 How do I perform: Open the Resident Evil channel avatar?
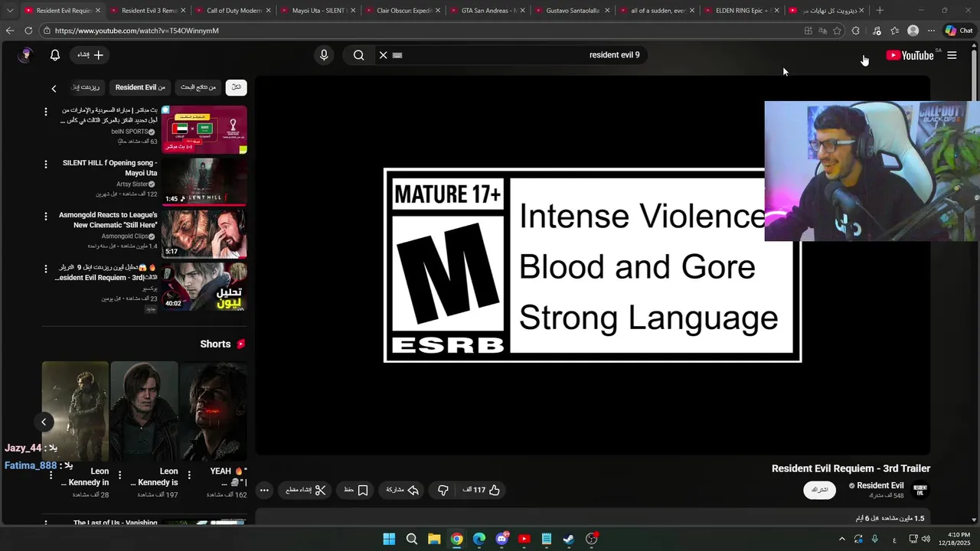[x=920, y=490]
